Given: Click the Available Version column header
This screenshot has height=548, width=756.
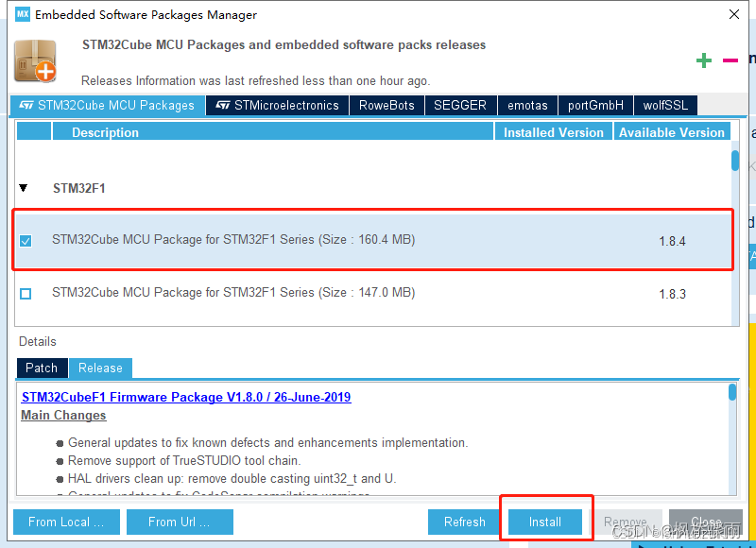Looking at the screenshot, I should tap(672, 131).
